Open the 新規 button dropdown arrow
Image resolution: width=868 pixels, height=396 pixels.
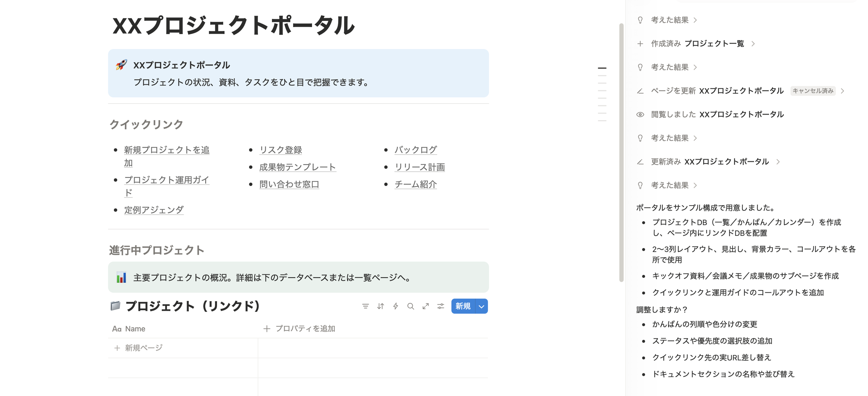481,306
